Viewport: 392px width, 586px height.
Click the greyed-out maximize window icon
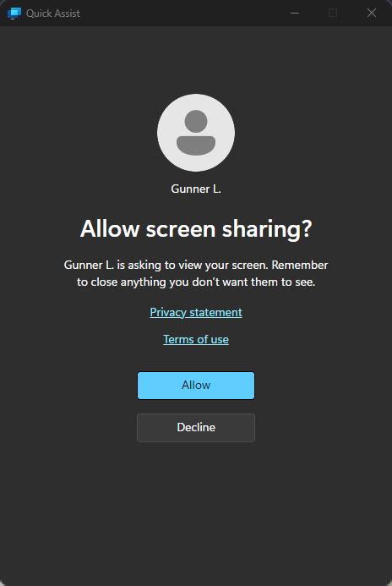[x=333, y=13]
